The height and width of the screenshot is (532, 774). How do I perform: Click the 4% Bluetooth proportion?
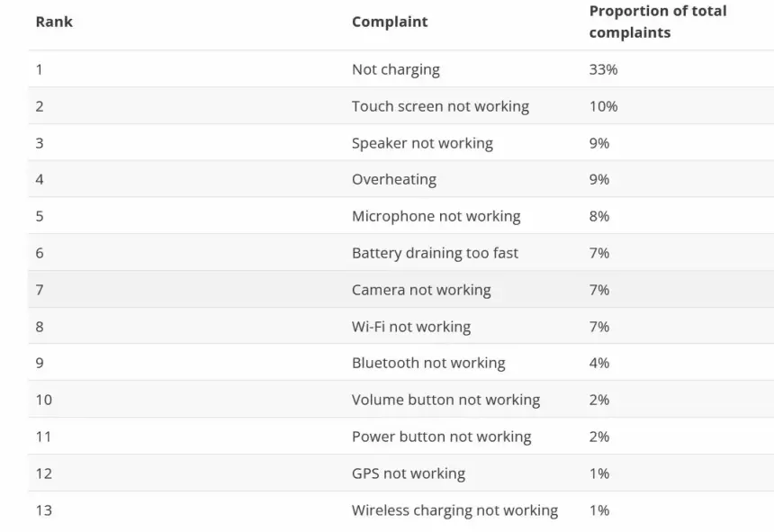coord(599,363)
